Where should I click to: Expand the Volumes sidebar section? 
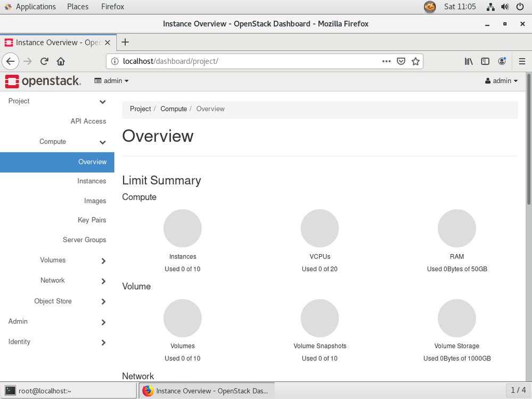tap(53, 260)
